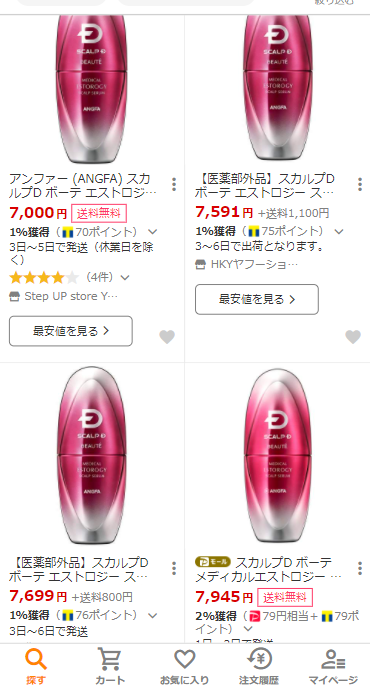Favorite the 7,591円 product with heart
Screen dimensions: 371x693
[x=353, y=337]
